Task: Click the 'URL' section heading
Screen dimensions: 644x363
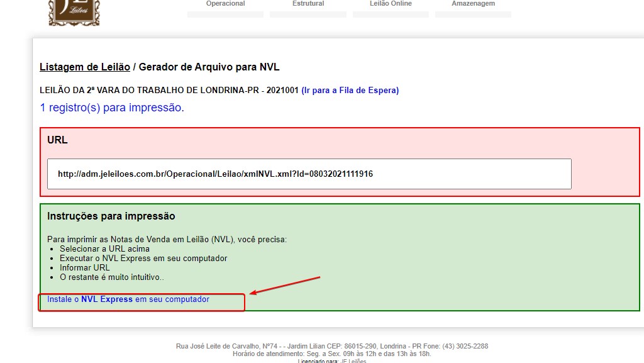Action: pos(57,140)
